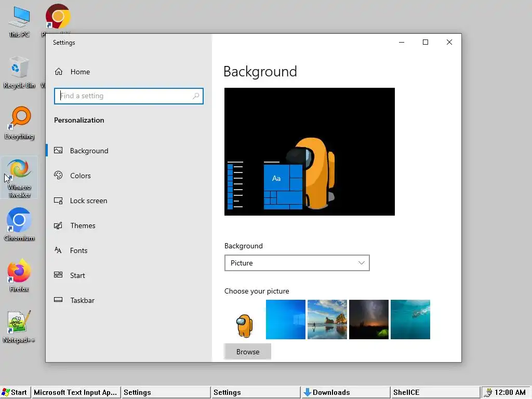Click the Colors palette icon
The height and width of the screenshot is (399, 532).
[58, 176]
